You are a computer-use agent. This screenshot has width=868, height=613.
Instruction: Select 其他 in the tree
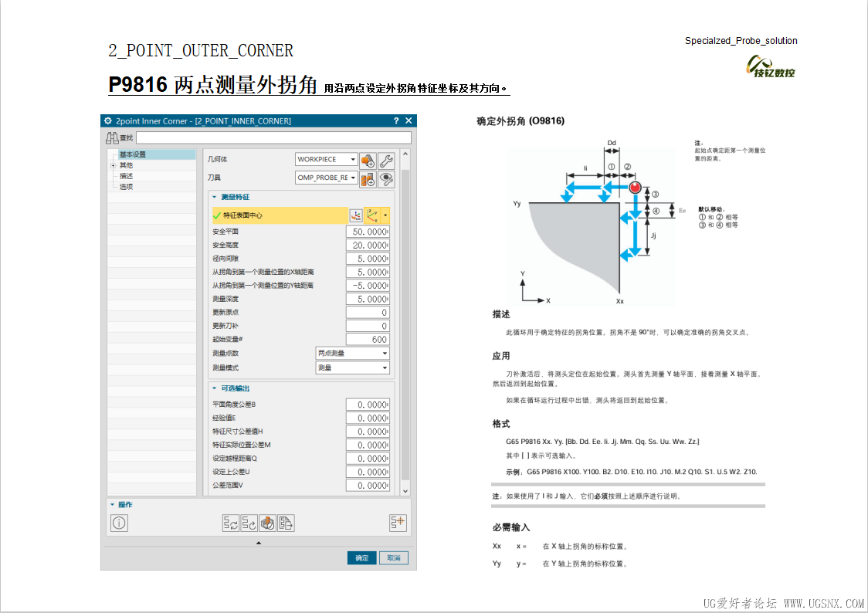126,165
